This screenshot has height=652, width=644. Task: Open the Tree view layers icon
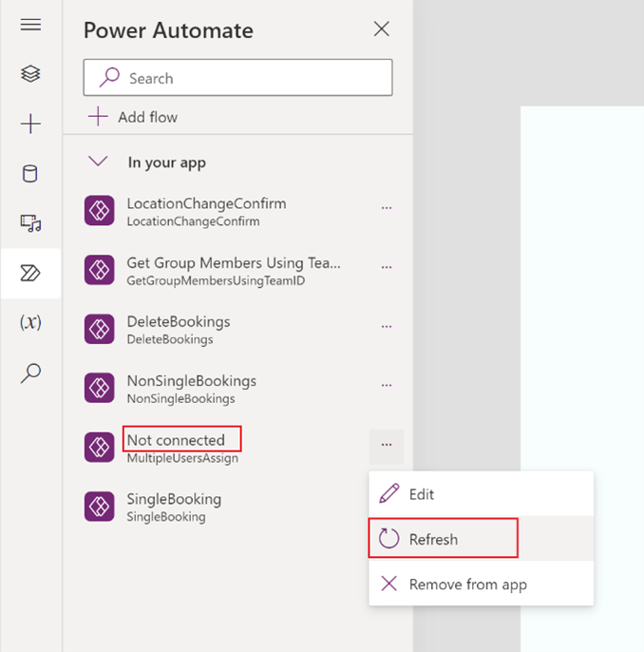(30, 74)
